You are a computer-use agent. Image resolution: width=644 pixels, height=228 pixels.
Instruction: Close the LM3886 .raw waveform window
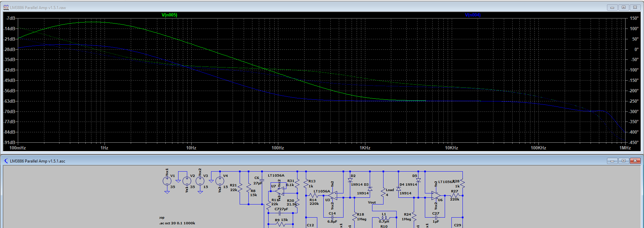coord(635,7)
